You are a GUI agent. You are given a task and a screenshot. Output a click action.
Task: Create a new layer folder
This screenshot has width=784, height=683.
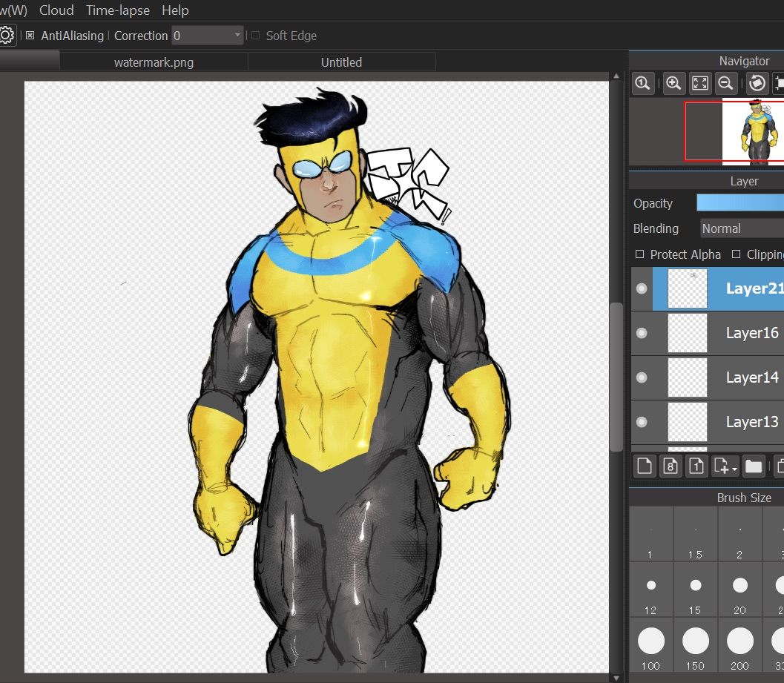pos(754,466)
